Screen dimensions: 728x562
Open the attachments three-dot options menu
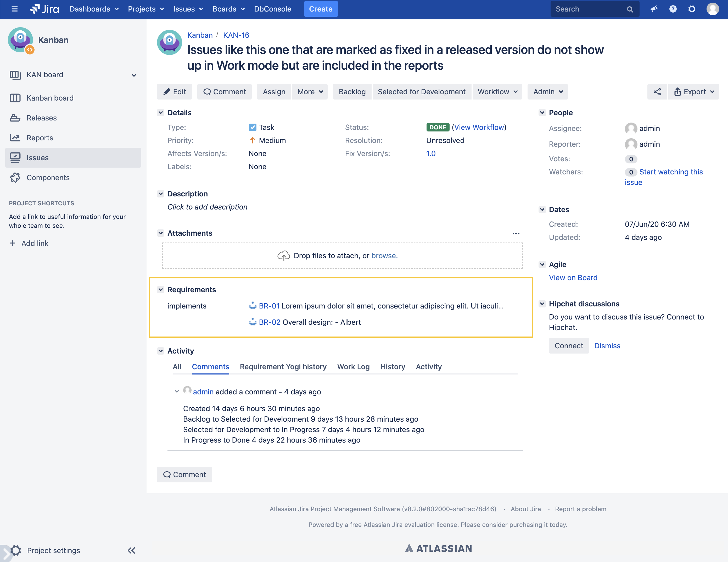tap(516, 234)
